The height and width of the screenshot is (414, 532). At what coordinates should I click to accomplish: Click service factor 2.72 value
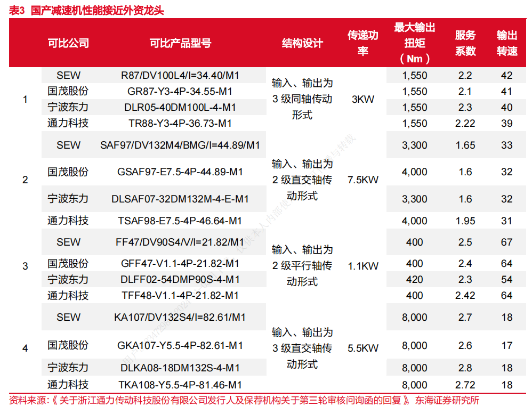click(465, 385)
